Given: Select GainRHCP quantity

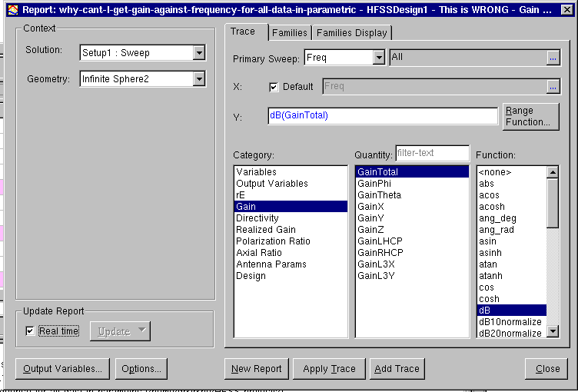Looking at the screenshot, I should pos(412,253).
